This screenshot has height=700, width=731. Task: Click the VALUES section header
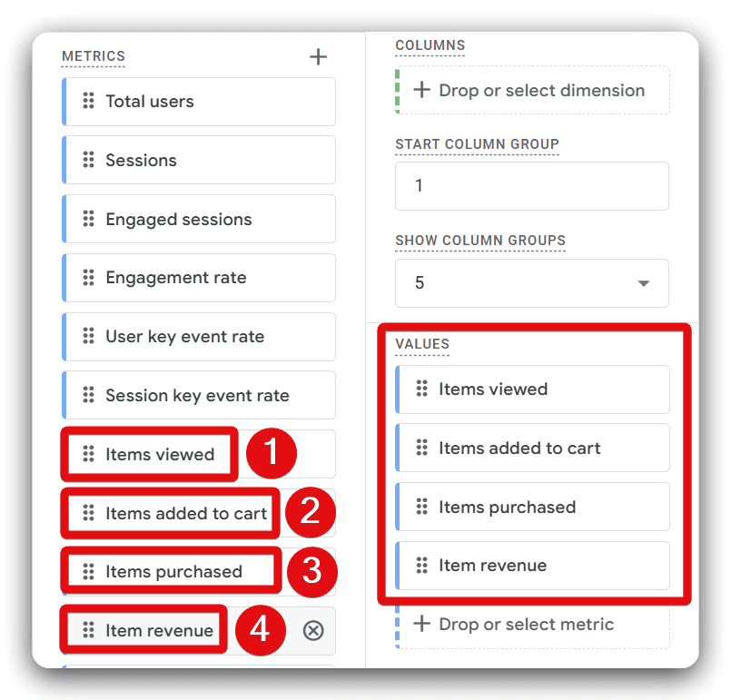coord(420,344)
